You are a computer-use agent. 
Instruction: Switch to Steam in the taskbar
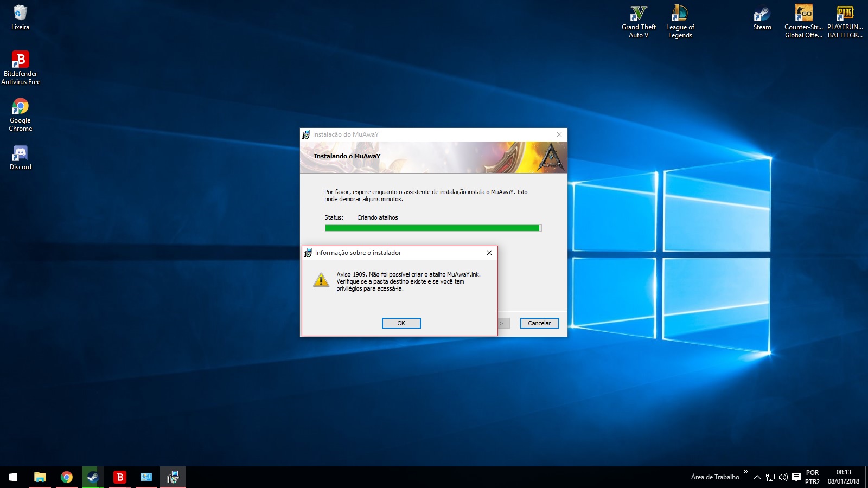point(93,477)
